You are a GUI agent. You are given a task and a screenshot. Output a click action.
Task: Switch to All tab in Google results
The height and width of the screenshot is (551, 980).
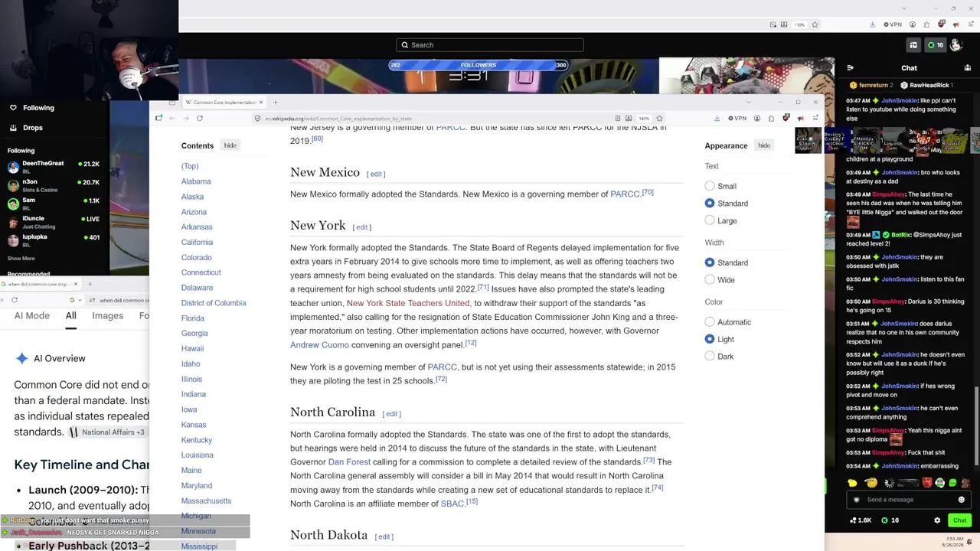click(x=70, y=315)
